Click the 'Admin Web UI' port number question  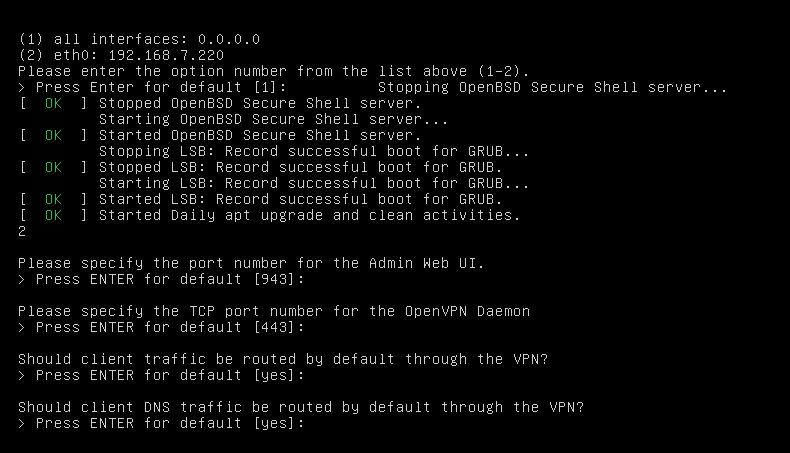[x=251, y=264]
